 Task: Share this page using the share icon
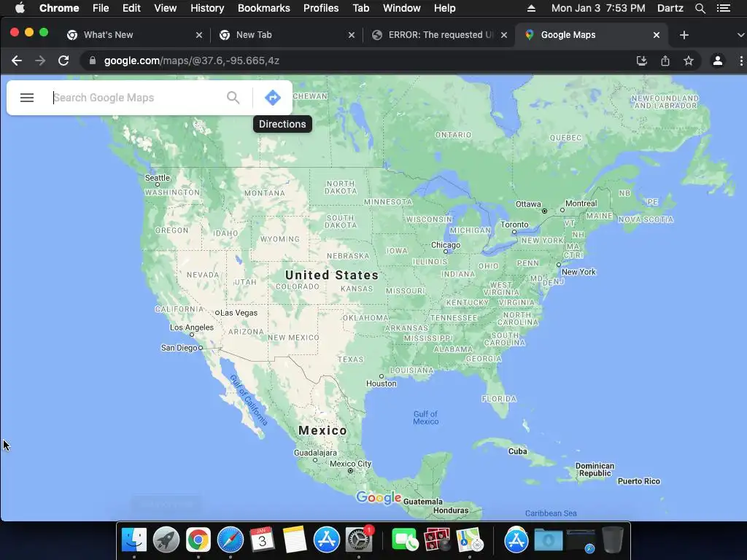click(665, 61)
